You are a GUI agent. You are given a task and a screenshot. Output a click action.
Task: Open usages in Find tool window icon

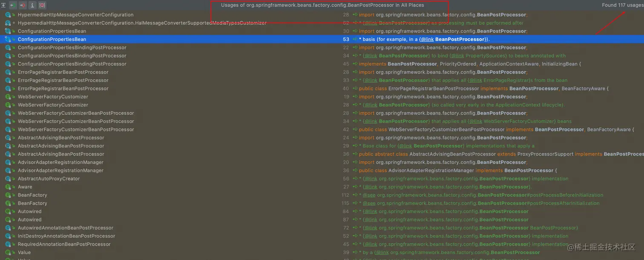(3, 5)
